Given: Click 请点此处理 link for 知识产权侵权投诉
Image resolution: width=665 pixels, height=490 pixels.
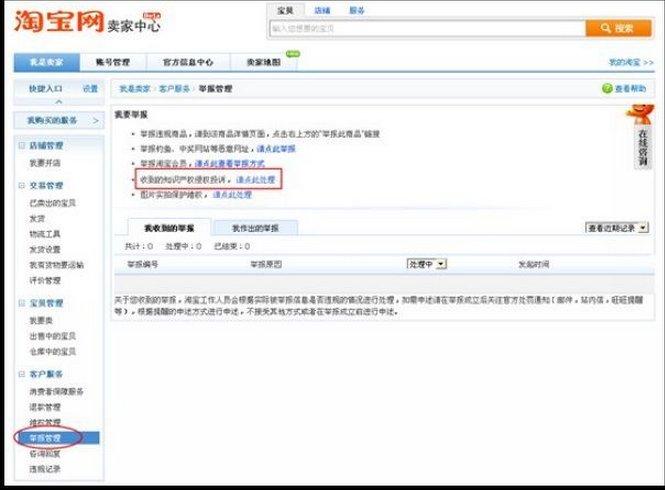Looking at the screenshot, I should click(x=255, y=180).
